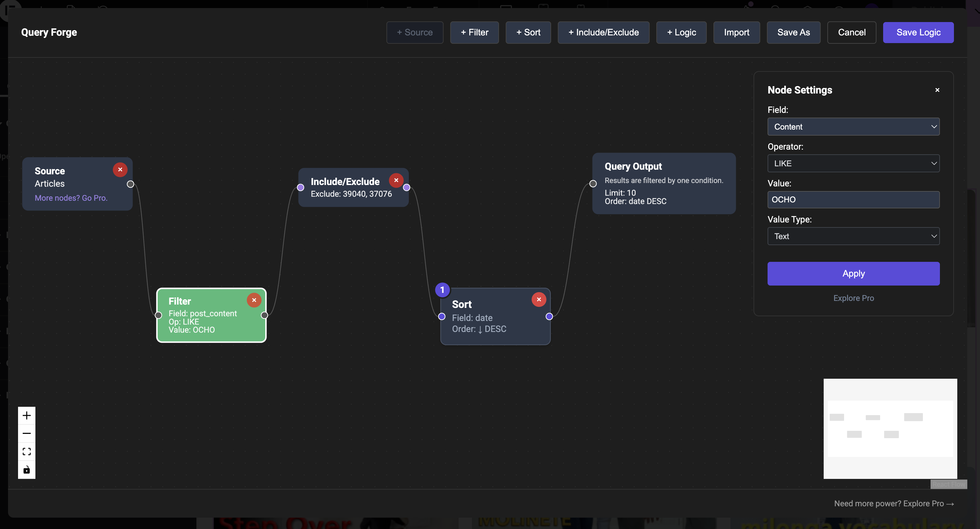The height and width of the screenshot is (529, 980).
Task: Click the zoom in plus control
Action: pos(27,415)
